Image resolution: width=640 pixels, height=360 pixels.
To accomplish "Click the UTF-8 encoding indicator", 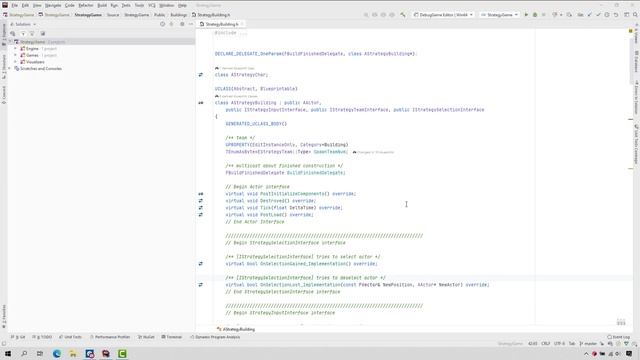I will 559,344.
